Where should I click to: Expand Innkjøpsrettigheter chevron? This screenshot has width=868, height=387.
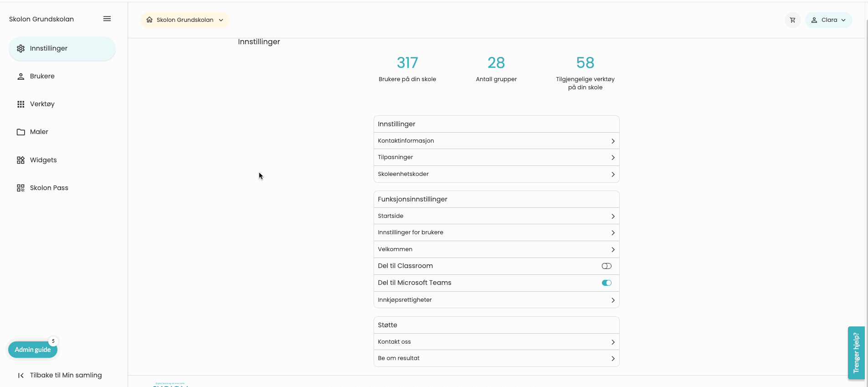tap(613, 300)
